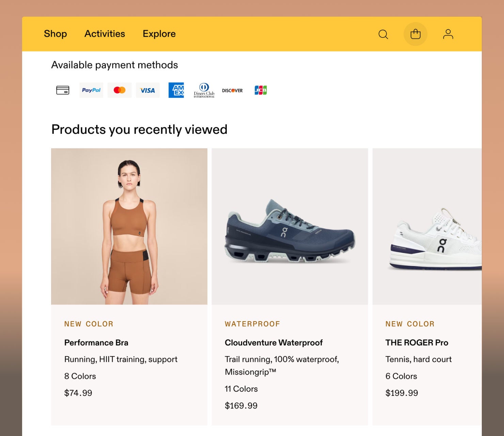The image size is (504, 436).
Task: Open the Explore menu
Action: click(159, 34)
